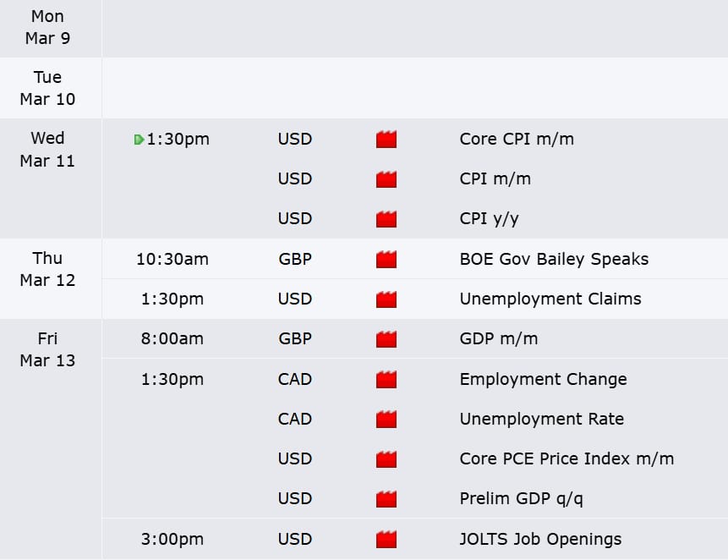Open the BOE Gov Bailey Speaks event

tap(554, 259)
